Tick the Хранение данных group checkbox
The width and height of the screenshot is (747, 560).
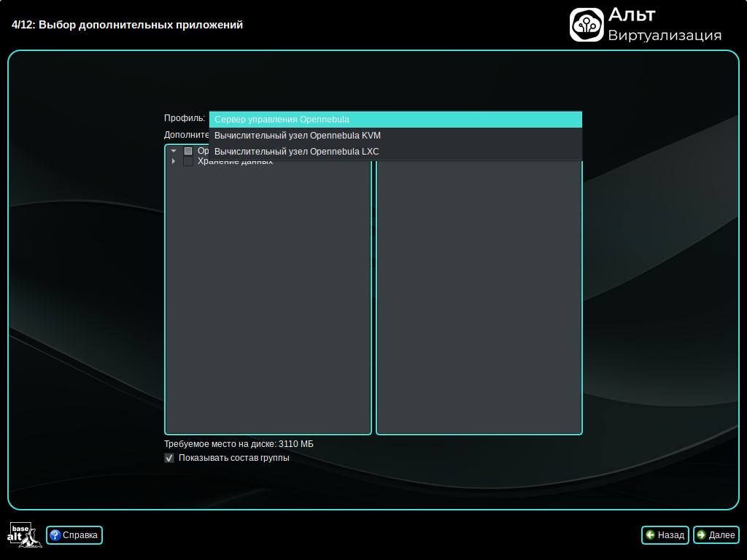[x=188, y=162]
